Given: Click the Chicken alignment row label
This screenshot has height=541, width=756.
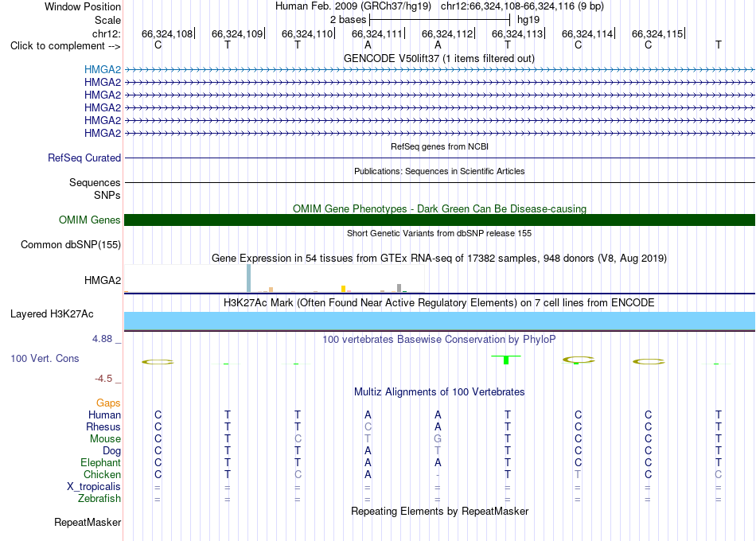Looking at the screenshot, I should pyautogui.click(x=102, y=474).
